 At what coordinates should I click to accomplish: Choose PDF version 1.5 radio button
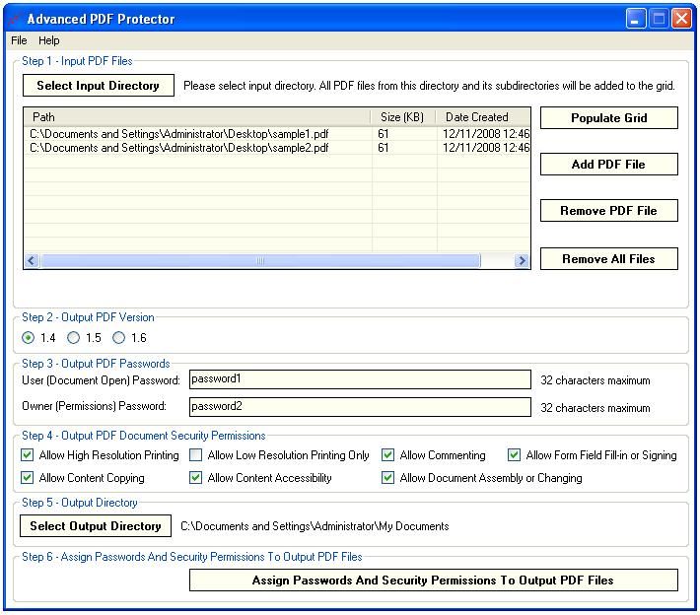[74, 338]
